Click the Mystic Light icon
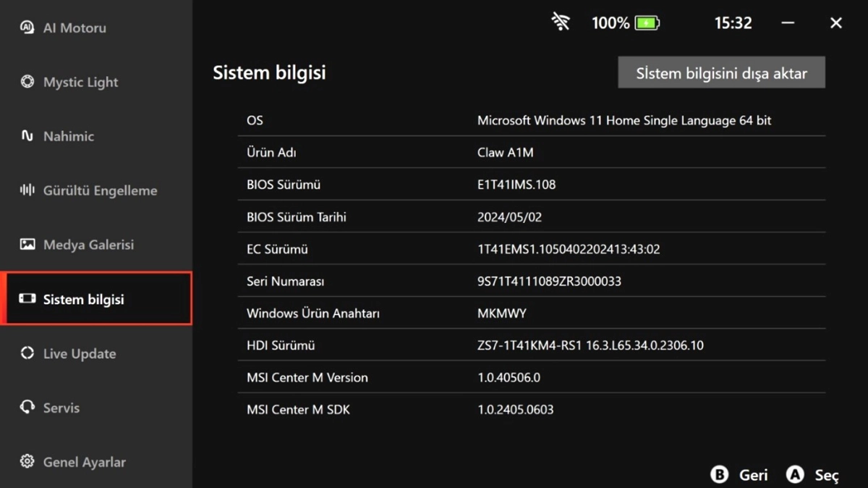This screenshot has width=868, height=488. point(27,82)
